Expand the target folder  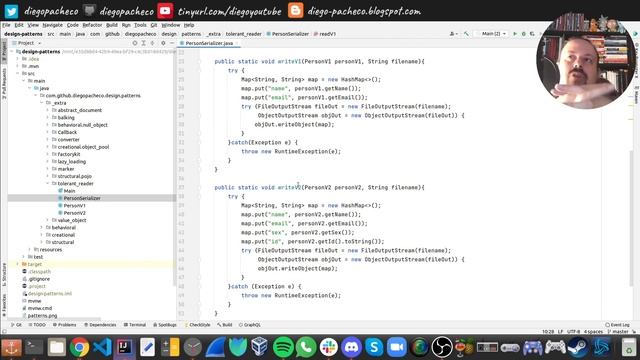(18, 264)
